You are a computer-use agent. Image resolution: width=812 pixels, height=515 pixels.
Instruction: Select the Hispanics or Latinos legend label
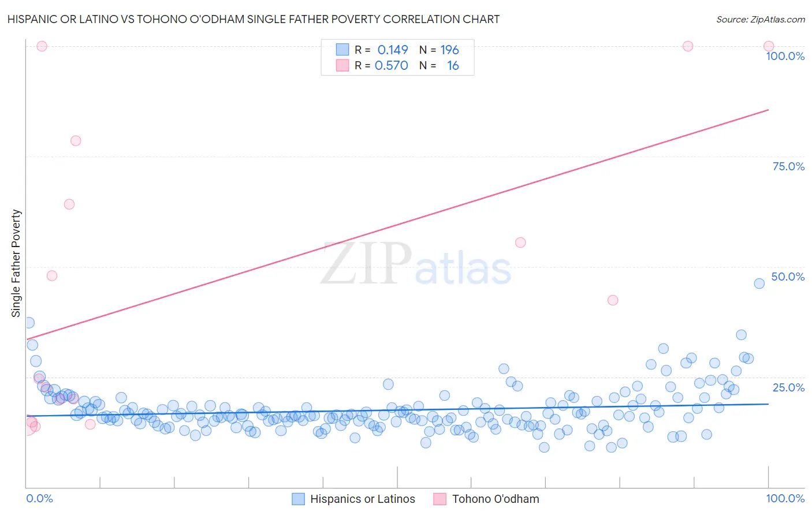(x=363, y=499)
